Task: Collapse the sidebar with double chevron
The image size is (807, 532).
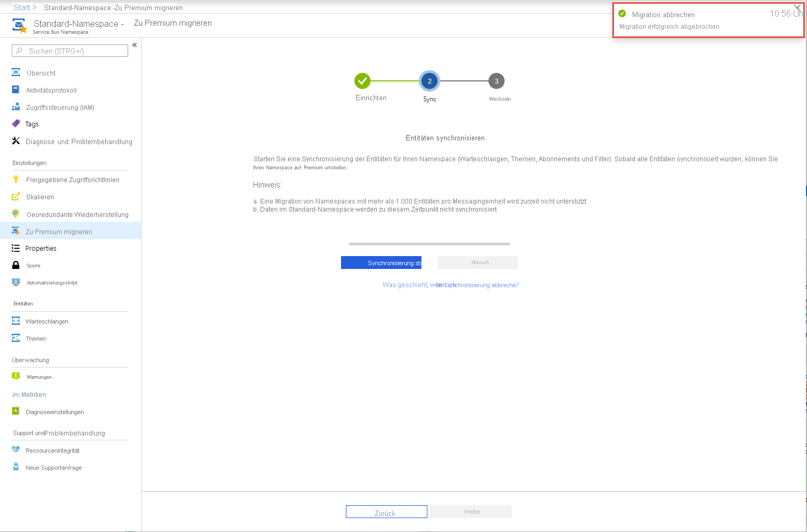Action: click(135, 45)
